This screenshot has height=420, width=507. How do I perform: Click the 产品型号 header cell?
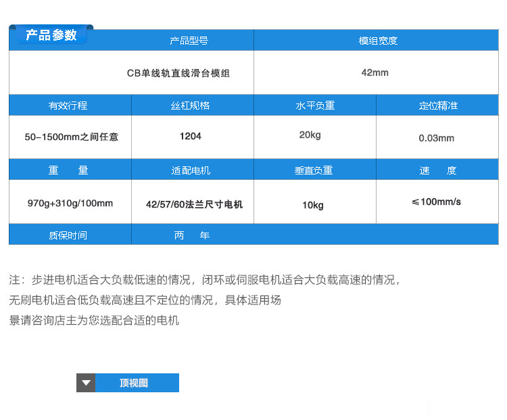[189, 41]
